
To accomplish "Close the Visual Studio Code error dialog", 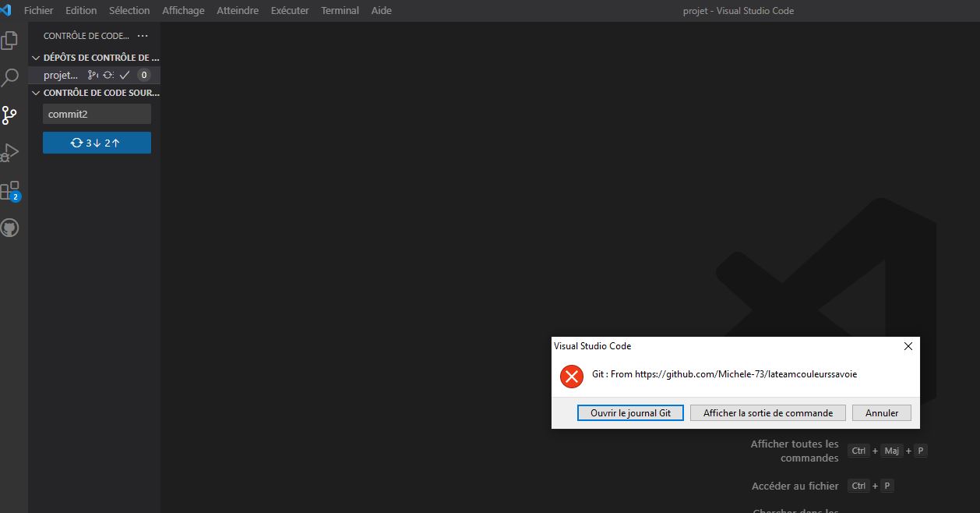I will click(908, 346).
